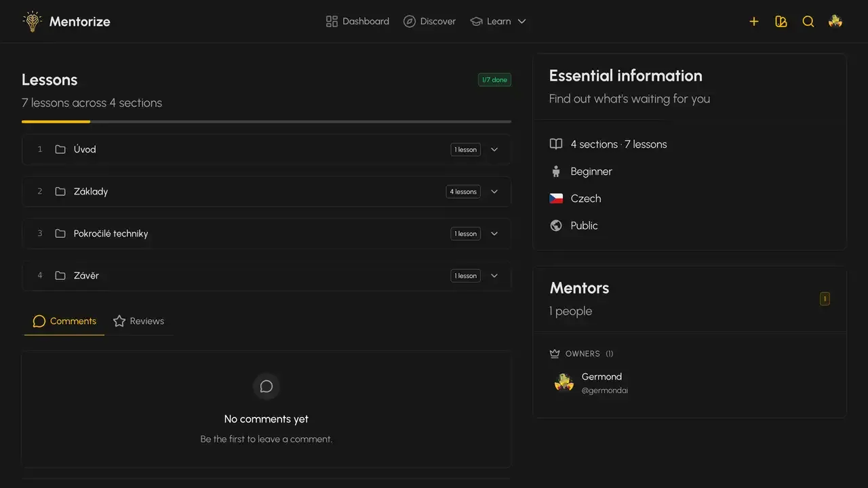Click the Mentorize lightbulb logo

(32, 21)
